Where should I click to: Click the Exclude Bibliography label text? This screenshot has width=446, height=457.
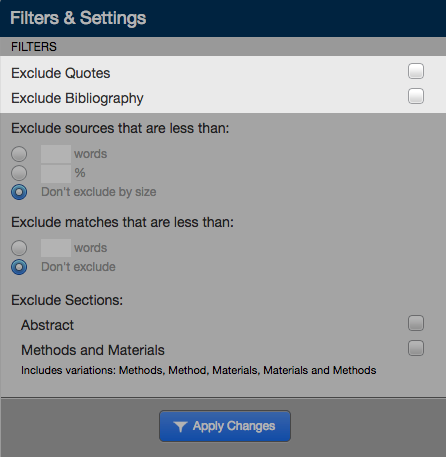[77, 98]
